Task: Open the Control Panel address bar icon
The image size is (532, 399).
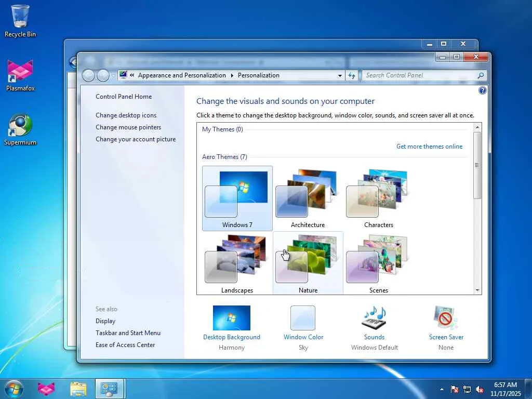Action: 123,75
